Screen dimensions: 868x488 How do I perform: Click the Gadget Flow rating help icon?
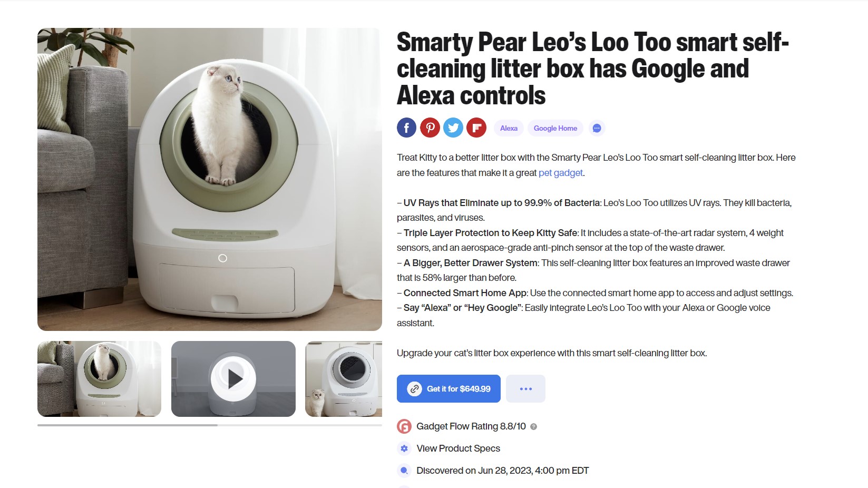(533, 427)
